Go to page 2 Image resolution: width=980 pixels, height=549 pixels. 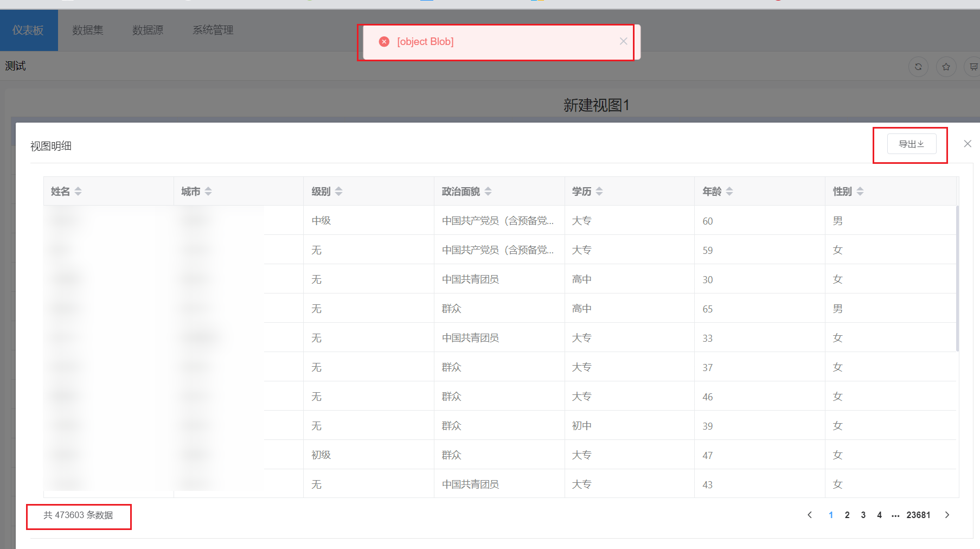tap(847, 515)
